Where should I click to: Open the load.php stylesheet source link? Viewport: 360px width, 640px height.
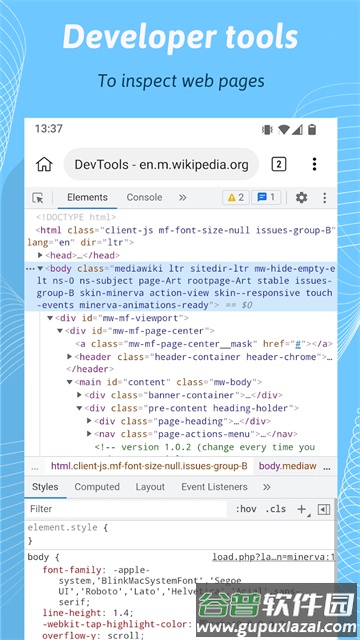(x=273, y=557)
